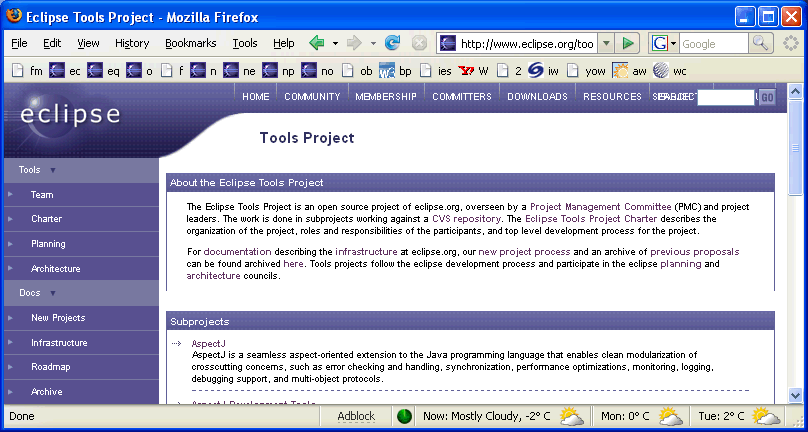Open the Help menu
808x432 pixels.
pos(283,43)
